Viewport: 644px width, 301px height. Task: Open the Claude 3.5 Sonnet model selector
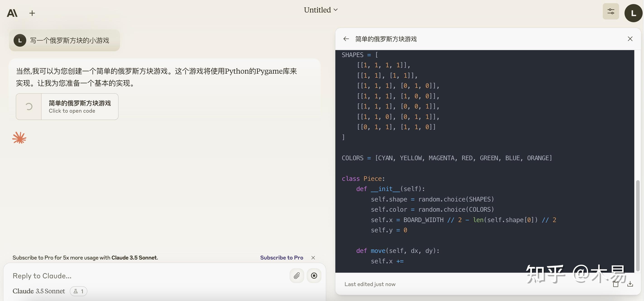(39, 291)
